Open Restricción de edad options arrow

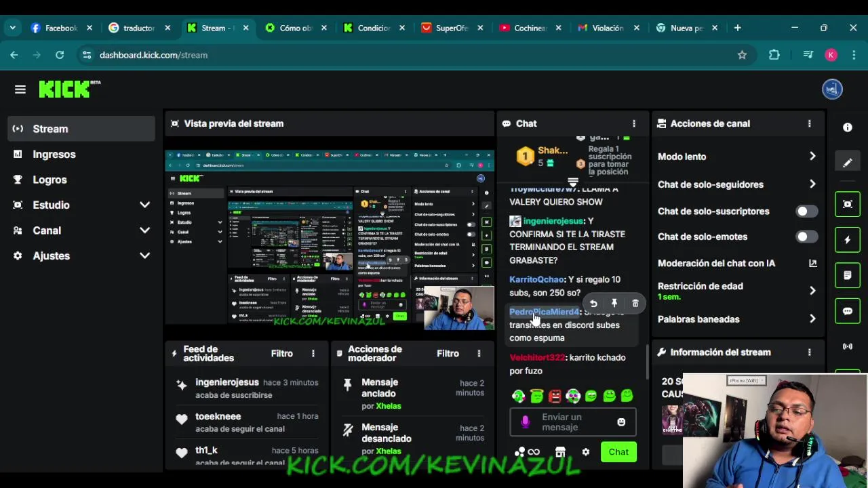[x=812, y=291]
